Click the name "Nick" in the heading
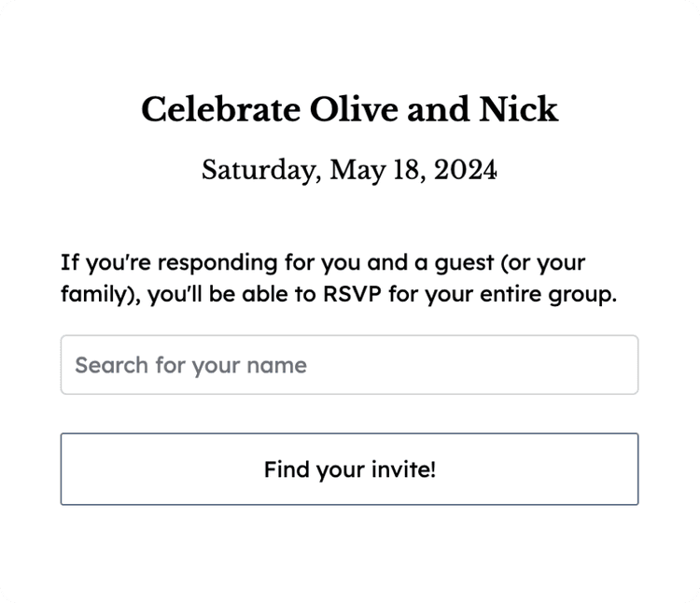 click(x=518, y=110)
